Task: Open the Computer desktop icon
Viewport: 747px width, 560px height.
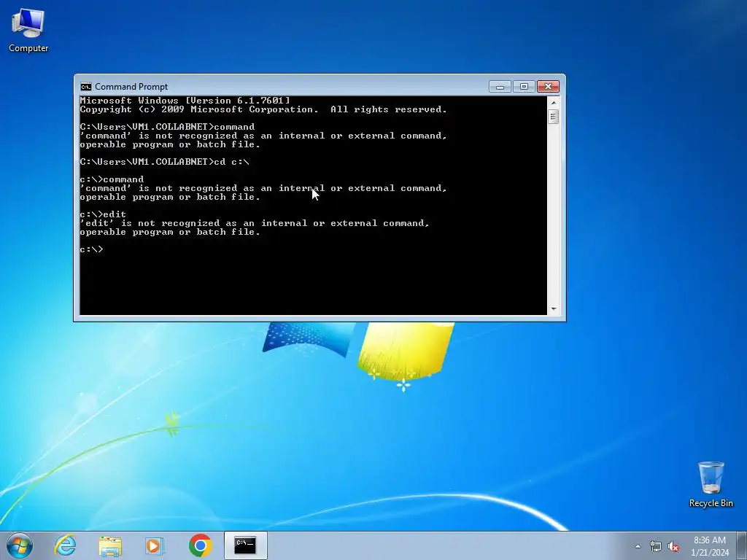Action: click(x=28, y=29)
